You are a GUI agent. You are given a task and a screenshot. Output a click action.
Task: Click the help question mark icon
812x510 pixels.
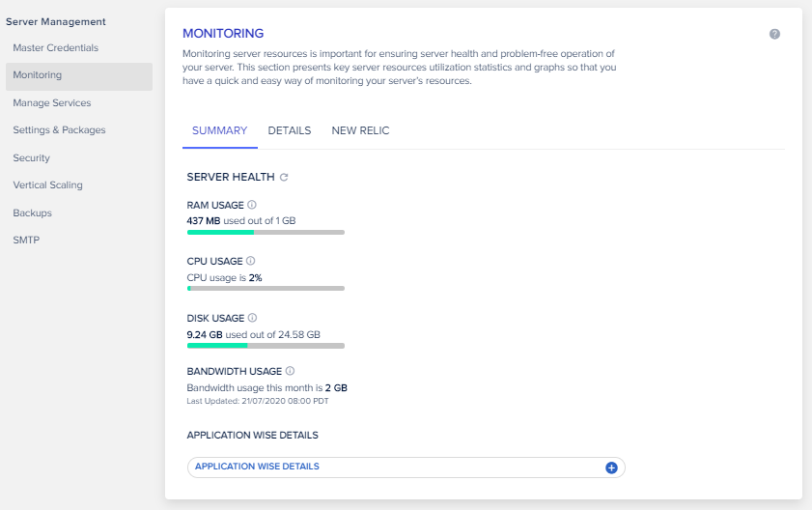pos(774,34)
